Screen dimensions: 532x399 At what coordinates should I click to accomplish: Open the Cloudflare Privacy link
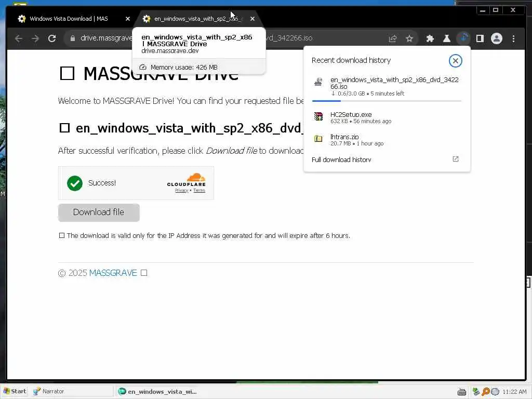pos(181,190)
